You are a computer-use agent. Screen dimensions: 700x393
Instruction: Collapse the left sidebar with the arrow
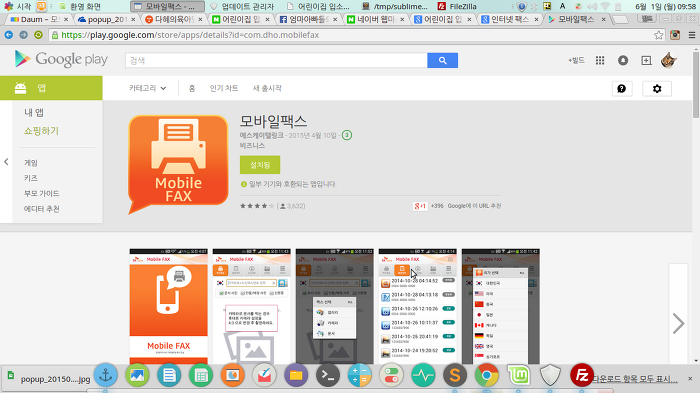pos(6,162)
